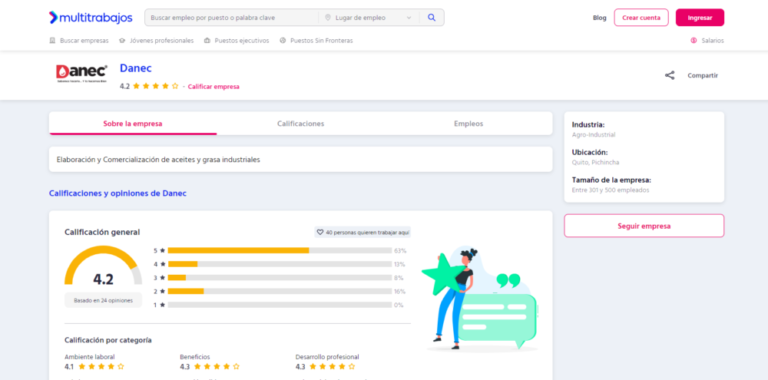This screenshot has width=768, height=380.
Task: Click the Seguir empresa button
Action: click(644, 226)
